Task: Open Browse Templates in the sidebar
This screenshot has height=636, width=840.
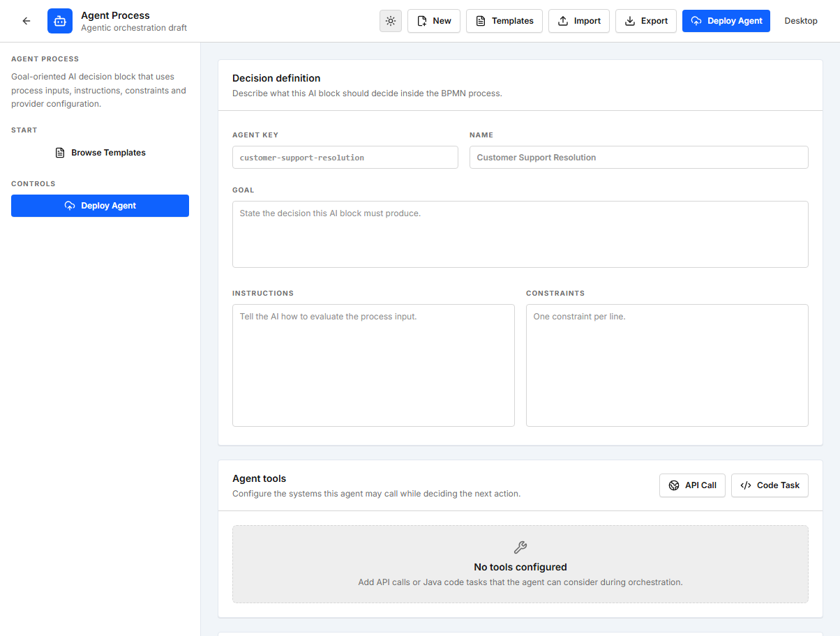Action: 100,153
